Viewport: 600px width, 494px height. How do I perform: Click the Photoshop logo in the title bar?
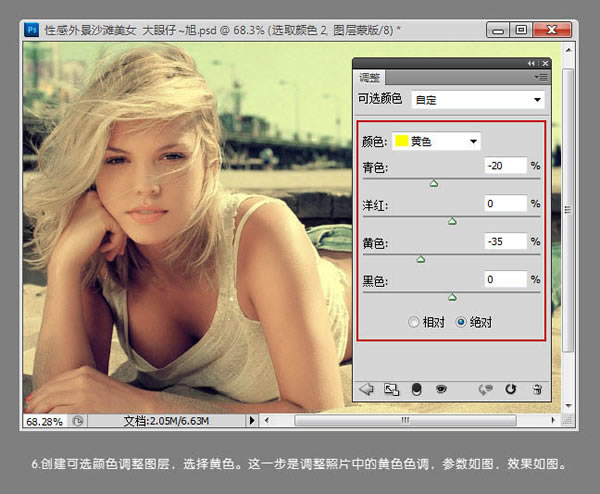point(33,31)
